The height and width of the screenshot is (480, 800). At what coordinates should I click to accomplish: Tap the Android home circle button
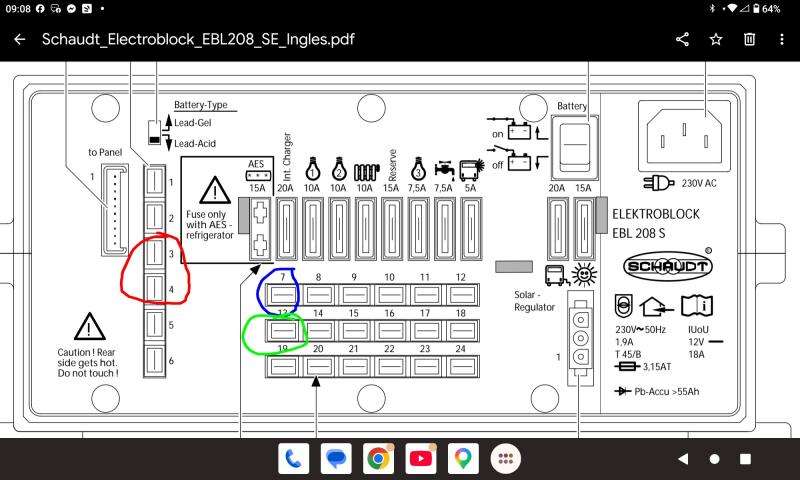(714, 459)
